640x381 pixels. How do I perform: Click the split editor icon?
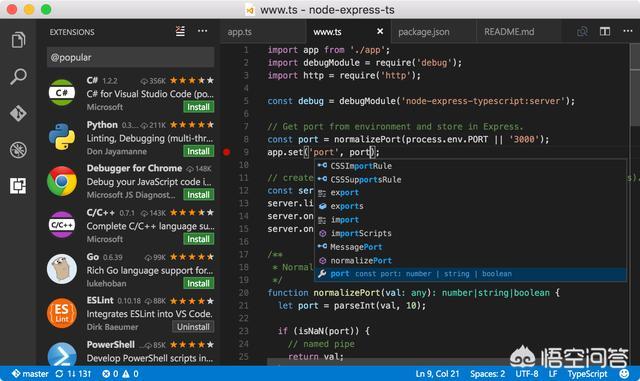point(605,31)
